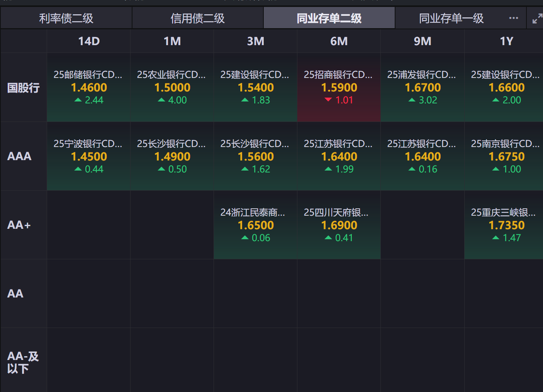Open 25宁波银行CD cell at 1.4500
Viewport: 543px width, 392px height.
(x=89, y=156)
